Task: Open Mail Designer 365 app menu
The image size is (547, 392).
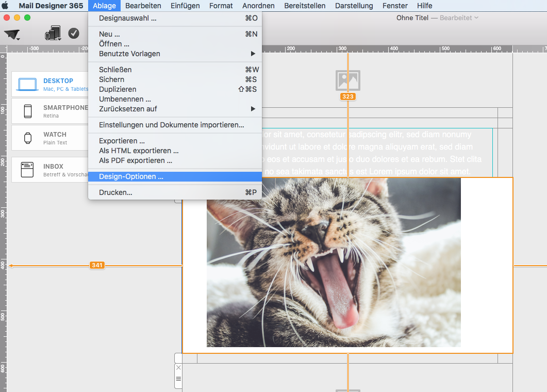Action: pos(51,6)
